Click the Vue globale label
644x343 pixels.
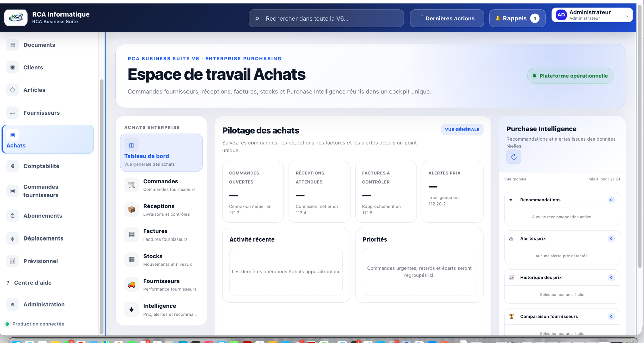[515, 179]
